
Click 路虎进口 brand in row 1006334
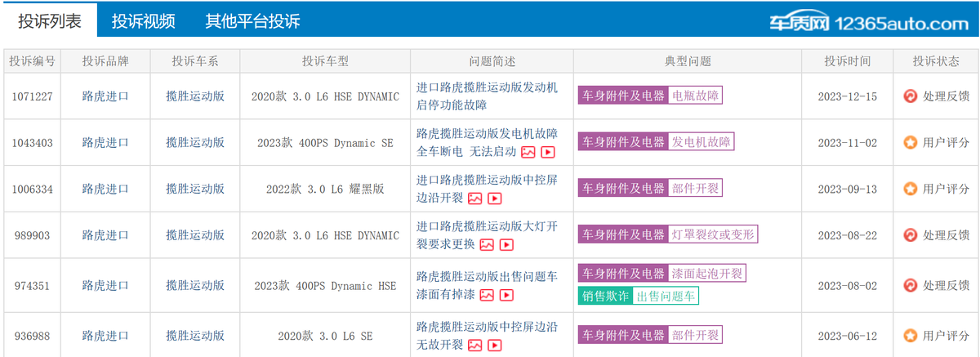pos(105,189)
